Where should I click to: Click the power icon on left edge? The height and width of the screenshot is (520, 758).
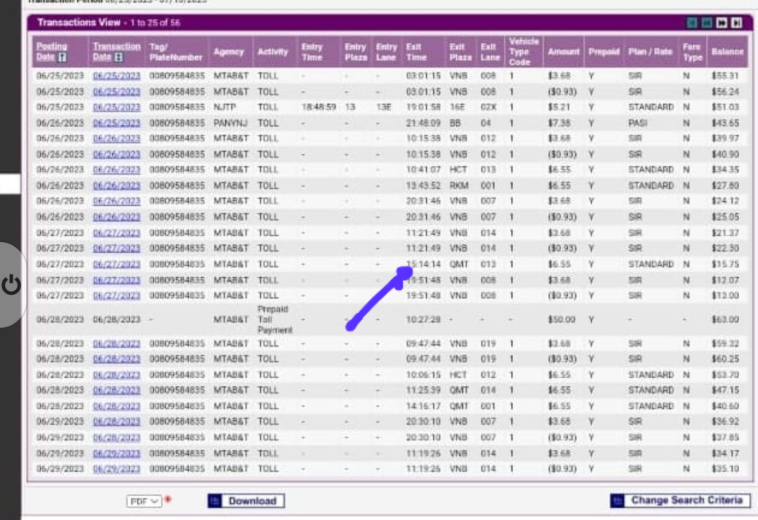(11, 285)
